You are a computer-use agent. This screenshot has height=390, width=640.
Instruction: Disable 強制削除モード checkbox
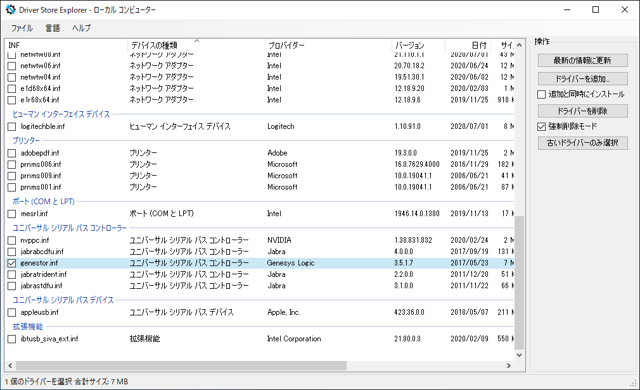[x=542, y=126]
